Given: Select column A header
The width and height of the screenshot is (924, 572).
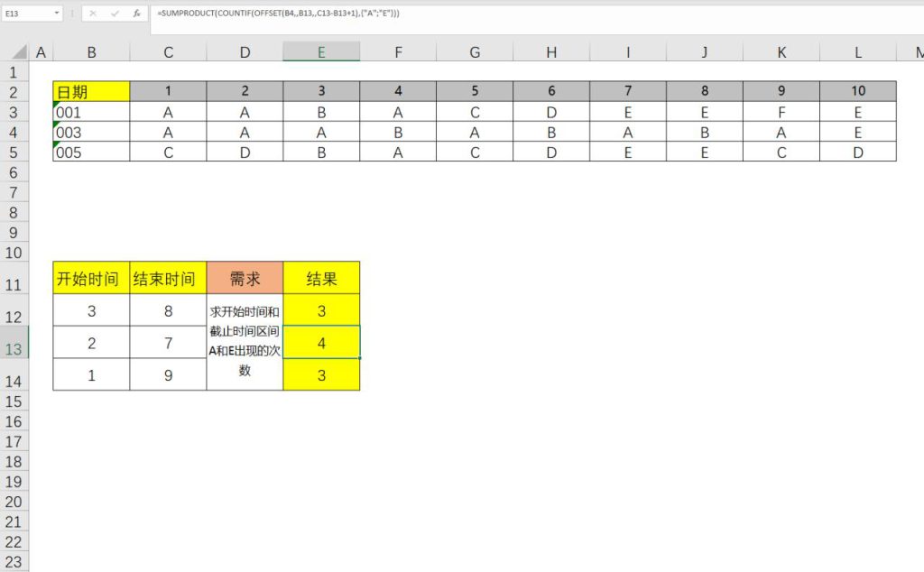Looking at the screenshot, I should click(41, 52).
